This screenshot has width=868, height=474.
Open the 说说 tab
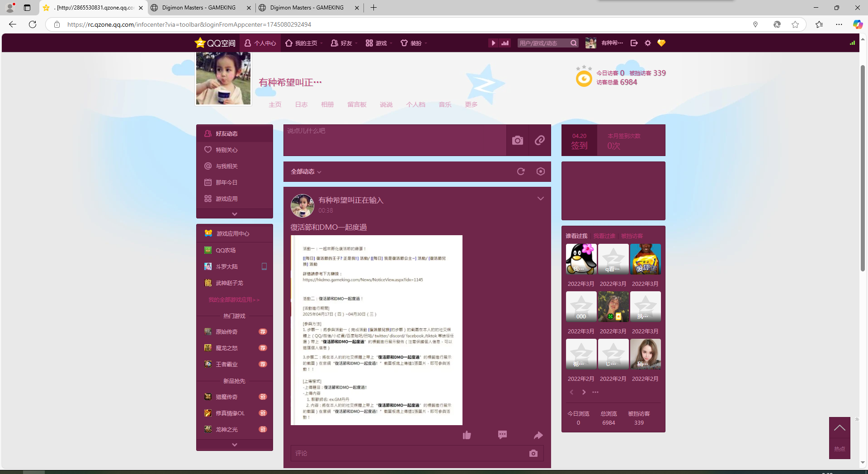386,104
